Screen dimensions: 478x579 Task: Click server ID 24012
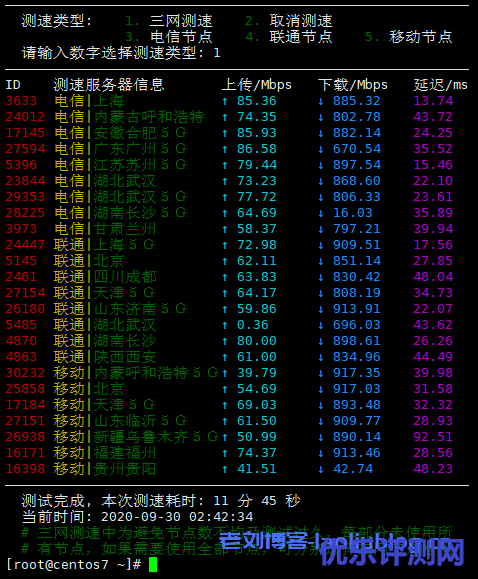click(25, 117)
